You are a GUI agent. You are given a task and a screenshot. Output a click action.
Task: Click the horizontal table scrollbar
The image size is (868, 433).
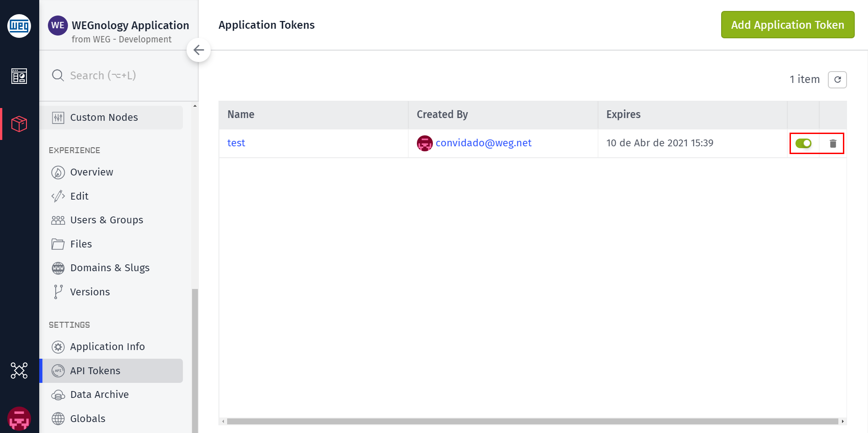(x=532, y=422)
